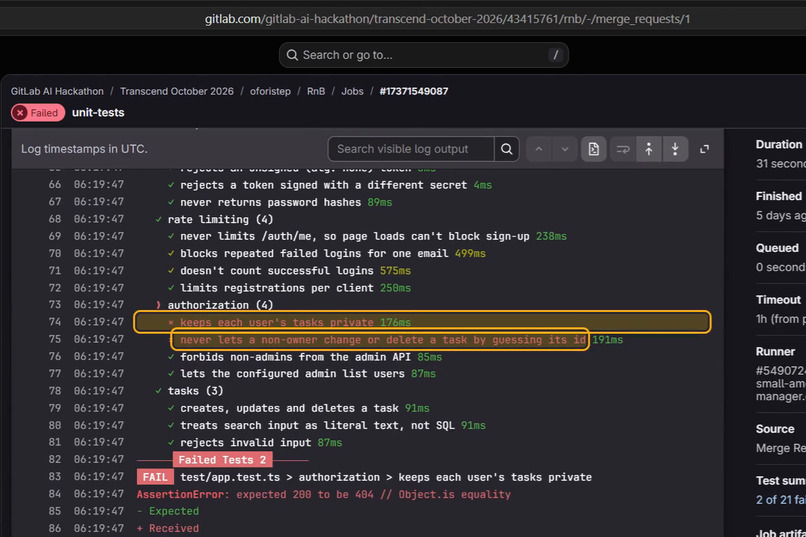The image size is (806, 537).
Task: Open the '2 of 21' test summary link
Action: coord(780,499)
